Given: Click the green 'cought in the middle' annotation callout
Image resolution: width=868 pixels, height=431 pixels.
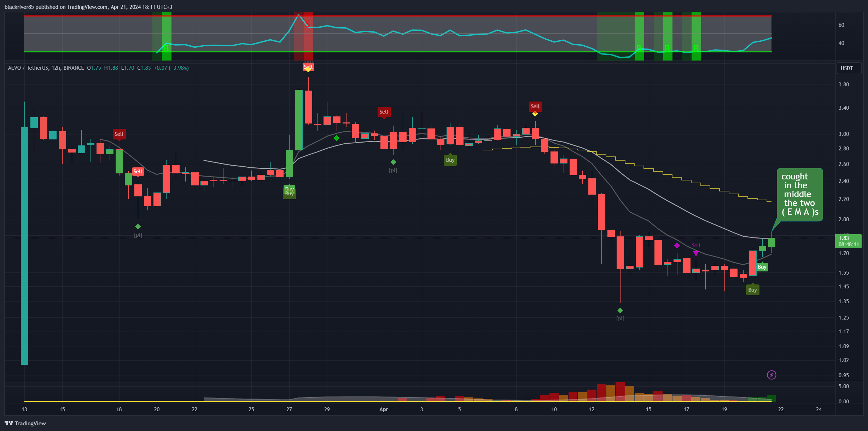Looking at the screenshot, I should (x=800, y=194).
